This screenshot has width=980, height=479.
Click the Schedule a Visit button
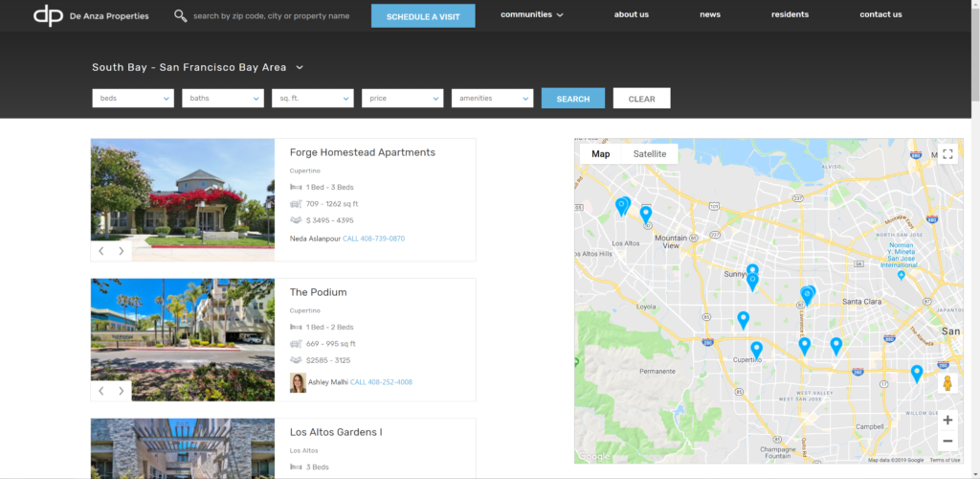(x=423, y=16)
